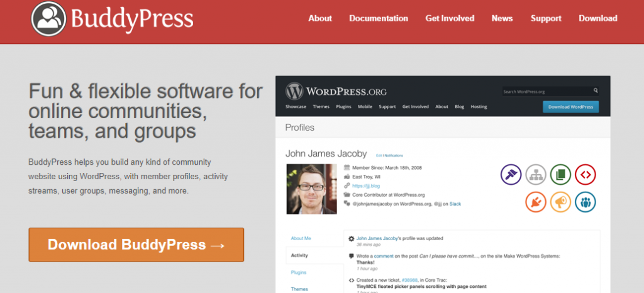
Task: Click the location icon beside East Troy, WI
Action: 347,177
